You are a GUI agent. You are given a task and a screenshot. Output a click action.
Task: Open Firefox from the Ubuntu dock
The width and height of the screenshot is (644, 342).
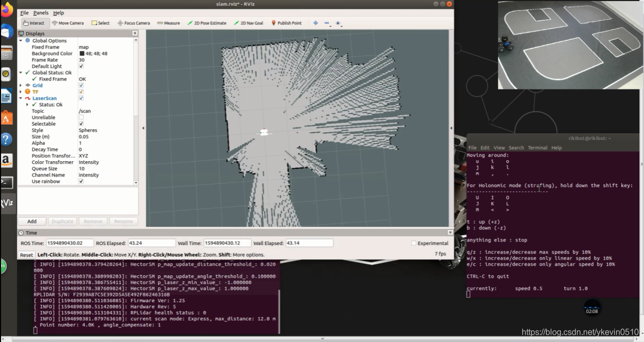[x=7, y=9]
